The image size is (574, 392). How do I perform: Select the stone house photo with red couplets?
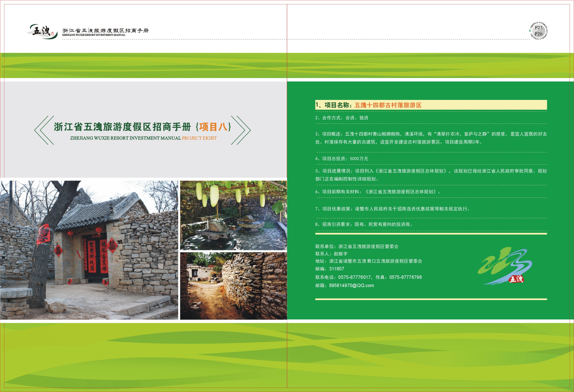(89, 250)
